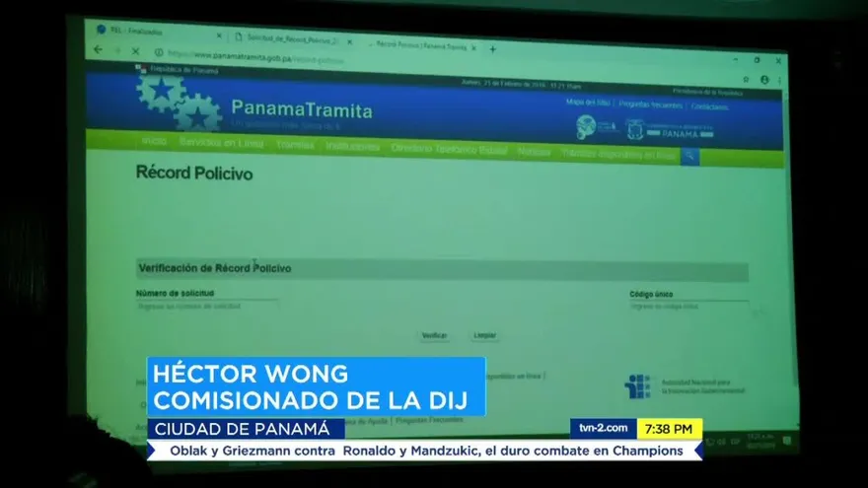Click the round globe logo in header
Image resolution: width=868 pixels, height=488 pixels.
(586, 127)
